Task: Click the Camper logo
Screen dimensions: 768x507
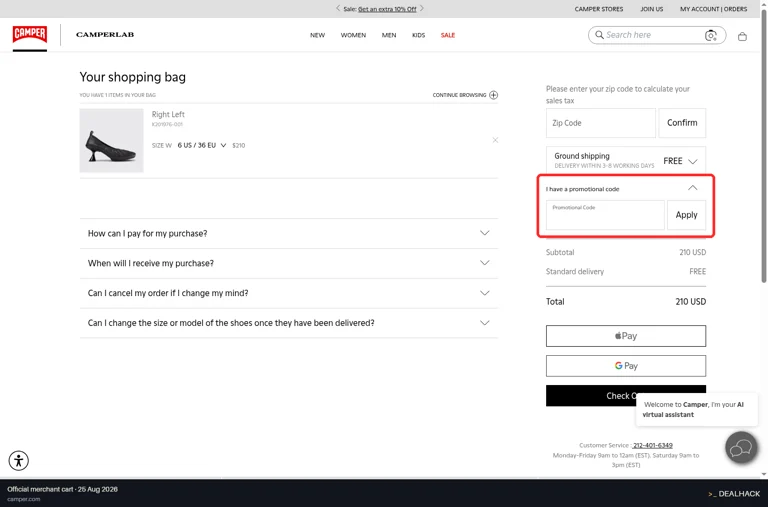Action: click(30, 34)
